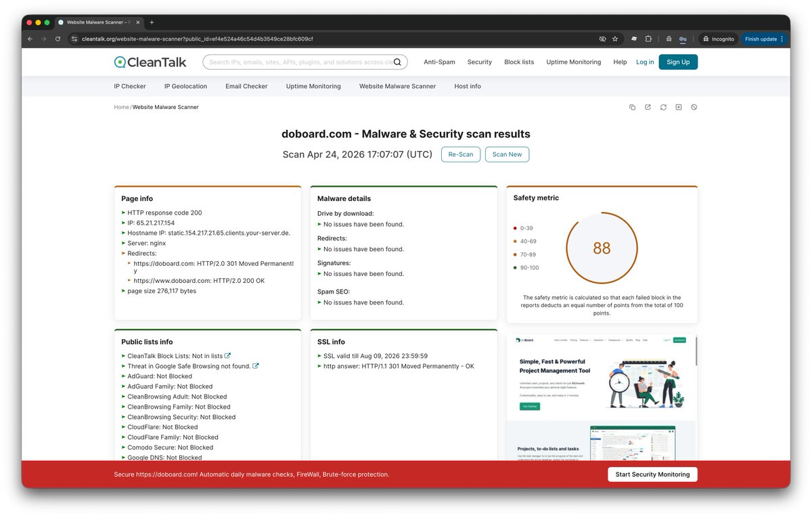Open the extensions puzzle-piece icon
The height and width of the screenshot is (517, 812).
pyautogui.click(x=648, y=39)
